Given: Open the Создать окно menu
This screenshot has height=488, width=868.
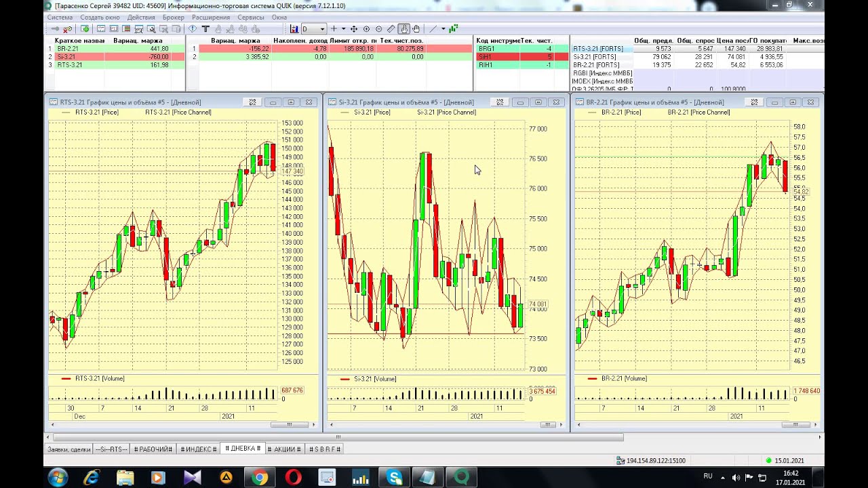Looking at the screenshot, I should point(100,17).
